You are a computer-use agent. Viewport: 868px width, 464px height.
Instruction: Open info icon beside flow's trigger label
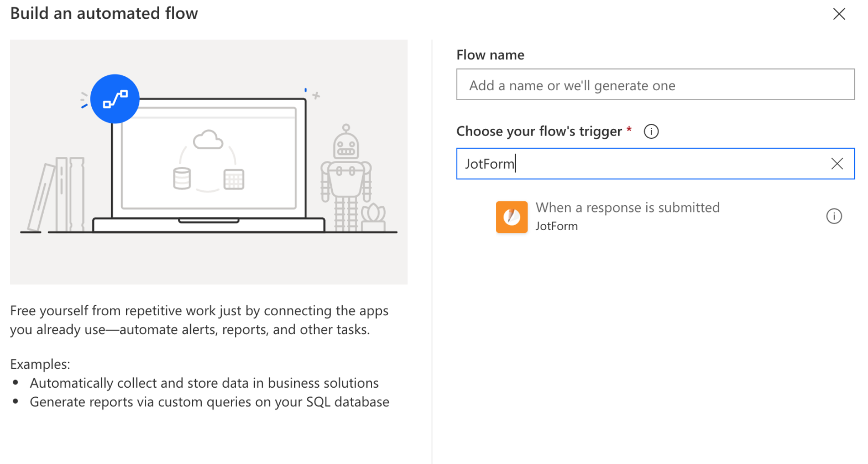(x=651, y=132)
